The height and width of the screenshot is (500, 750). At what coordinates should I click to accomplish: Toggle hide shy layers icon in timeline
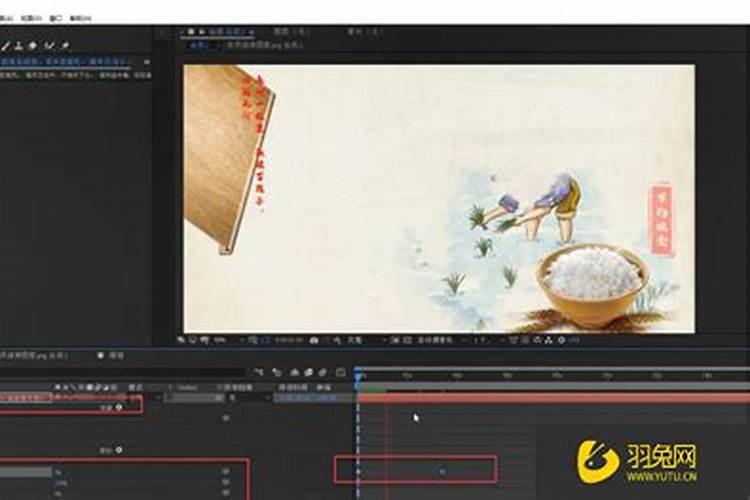point(295,372)
